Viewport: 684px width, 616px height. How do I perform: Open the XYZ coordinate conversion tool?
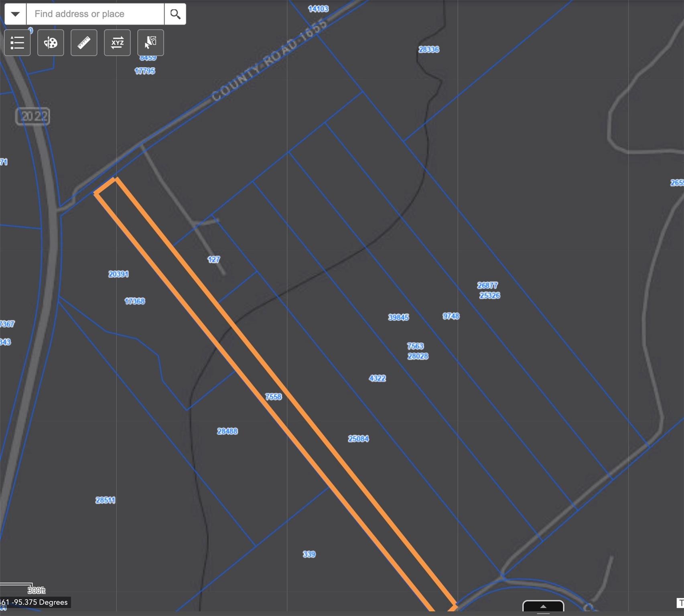click(x=117, y=43)
